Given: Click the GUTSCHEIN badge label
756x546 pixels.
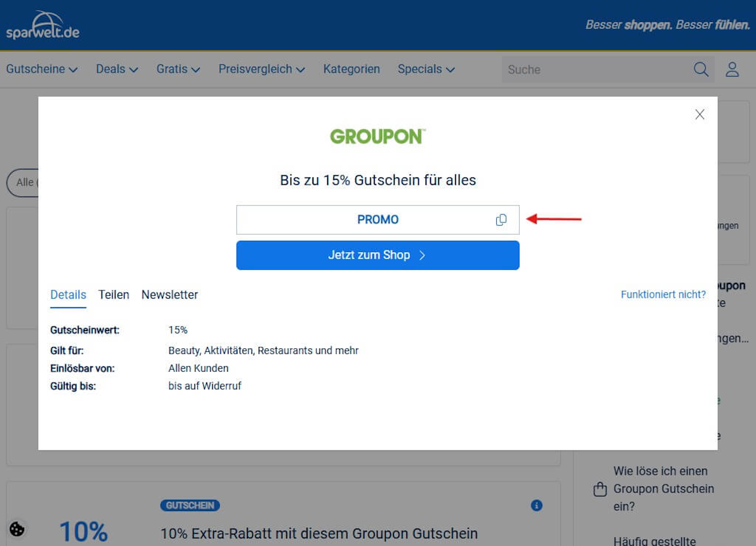Looking at the screenshot, I should pyautogui.click(x=190, y=506).
